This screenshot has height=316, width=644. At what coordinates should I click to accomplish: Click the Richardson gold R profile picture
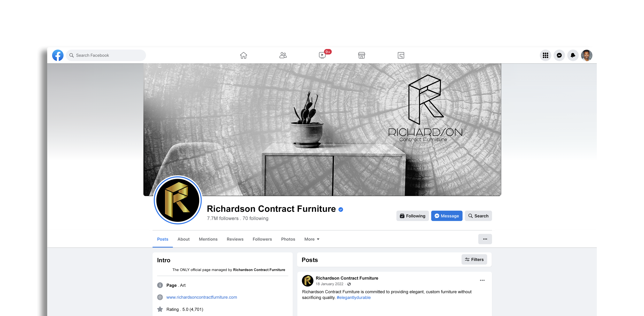[x=178, y=200]
